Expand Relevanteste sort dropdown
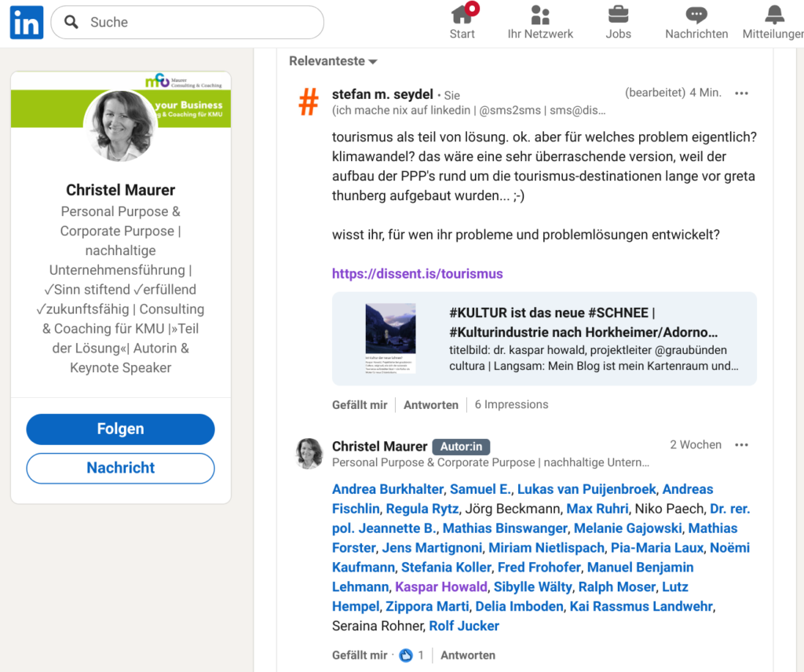 [333, 61]
